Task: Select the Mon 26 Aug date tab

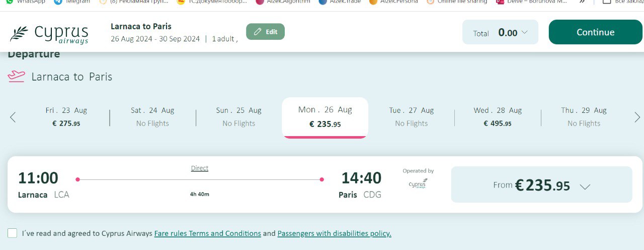Action: tap(325, 116)
